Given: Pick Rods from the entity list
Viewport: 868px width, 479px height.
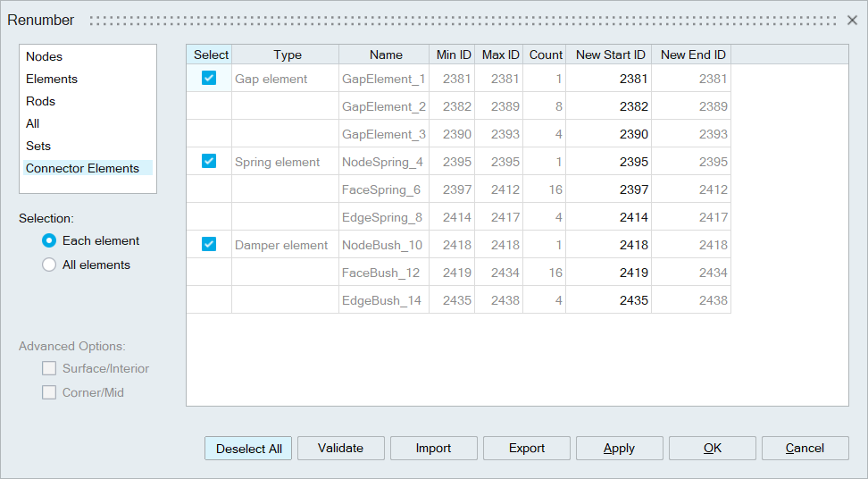Looking at the screenshot, I should 41,101.
